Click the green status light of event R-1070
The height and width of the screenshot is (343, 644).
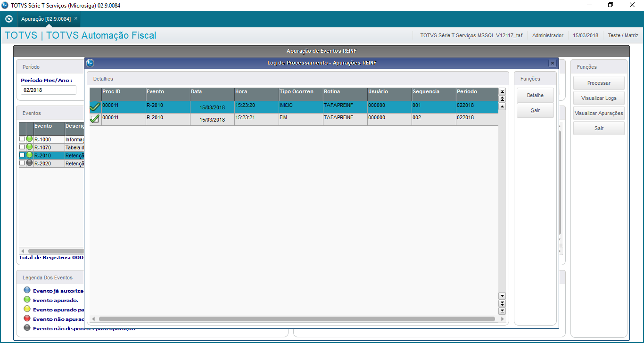tap(29, 147)
